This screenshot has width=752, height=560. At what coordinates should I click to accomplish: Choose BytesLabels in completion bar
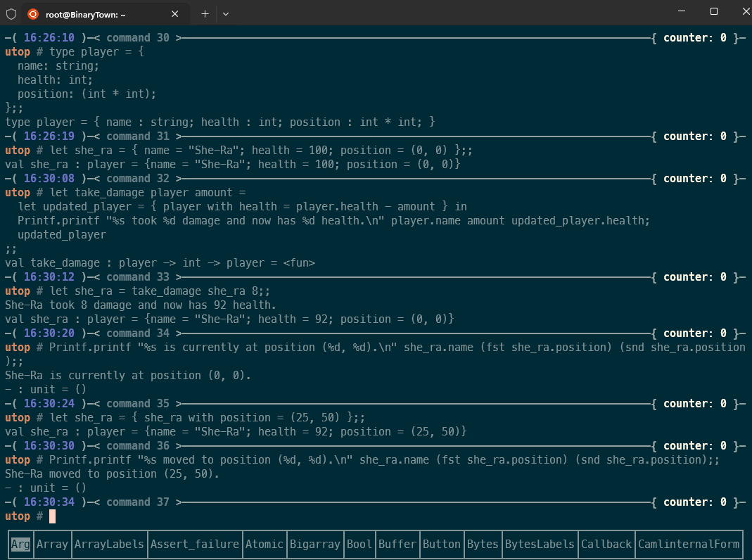(540, 544)
